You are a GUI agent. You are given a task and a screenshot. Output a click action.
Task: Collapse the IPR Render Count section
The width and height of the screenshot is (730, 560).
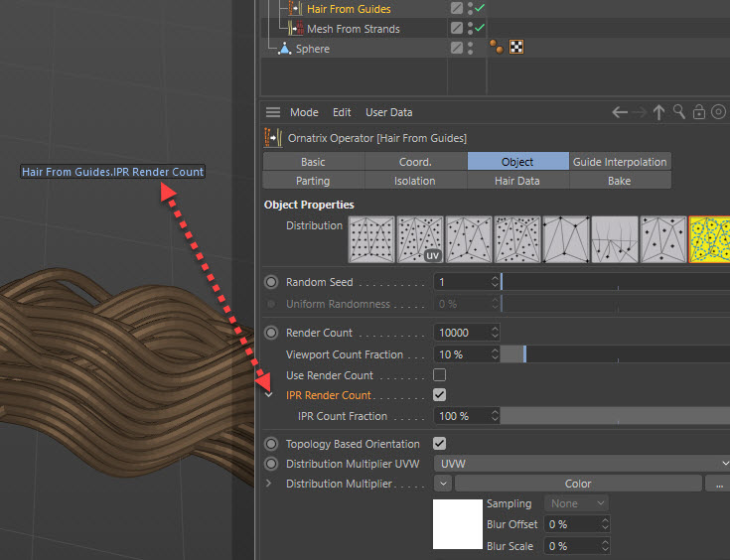click(x=270, y=395)
